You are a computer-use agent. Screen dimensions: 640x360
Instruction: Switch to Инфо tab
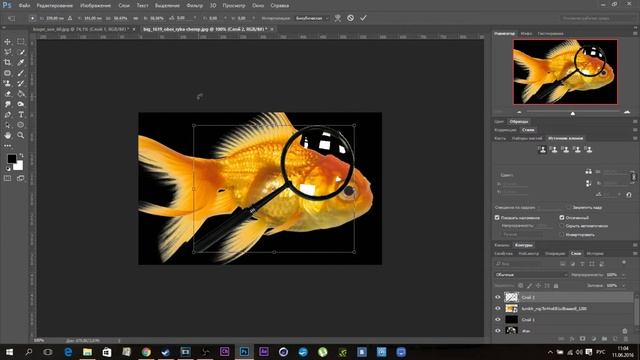point(526,33)
